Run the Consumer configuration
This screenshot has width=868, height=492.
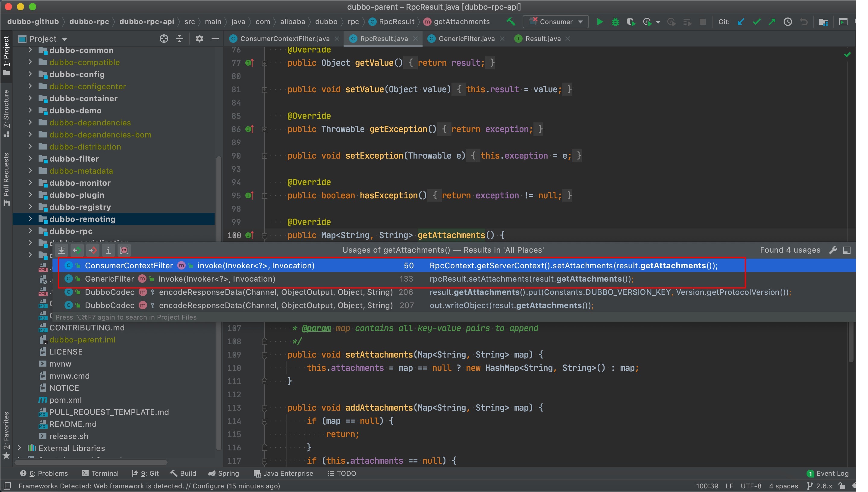click(x=600, y=22)
